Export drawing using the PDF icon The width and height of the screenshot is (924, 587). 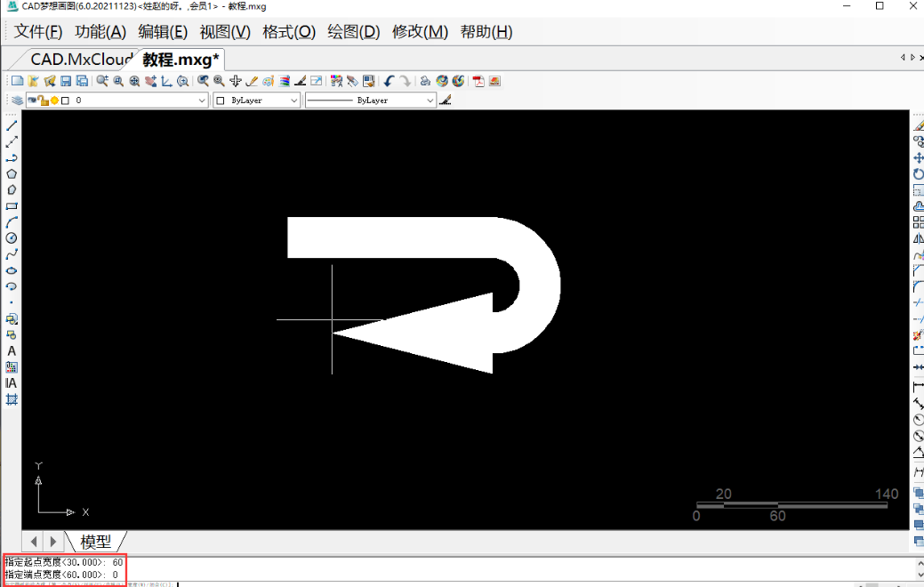(478, 81)
